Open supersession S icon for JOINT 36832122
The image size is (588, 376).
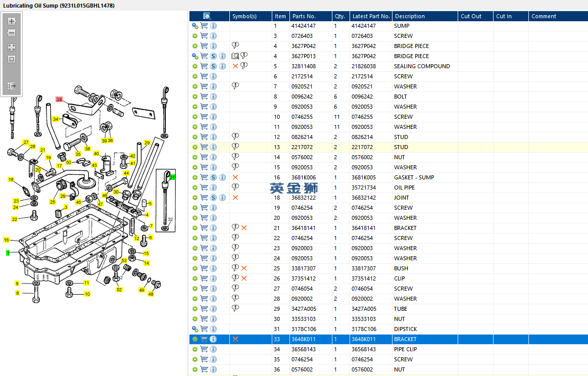[213, 198]
